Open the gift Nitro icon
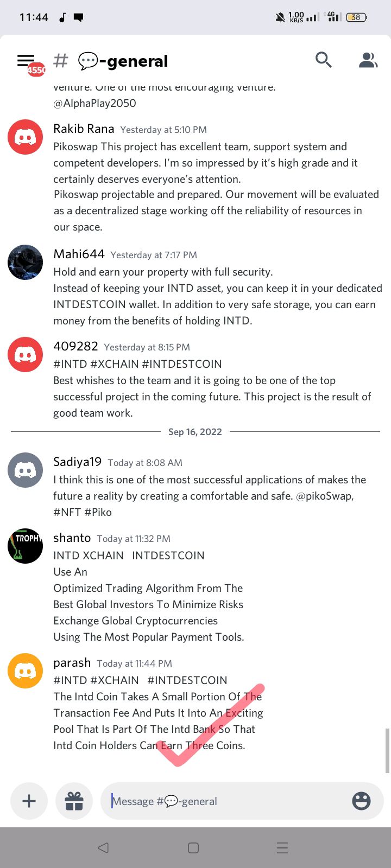 click(74, 801)
